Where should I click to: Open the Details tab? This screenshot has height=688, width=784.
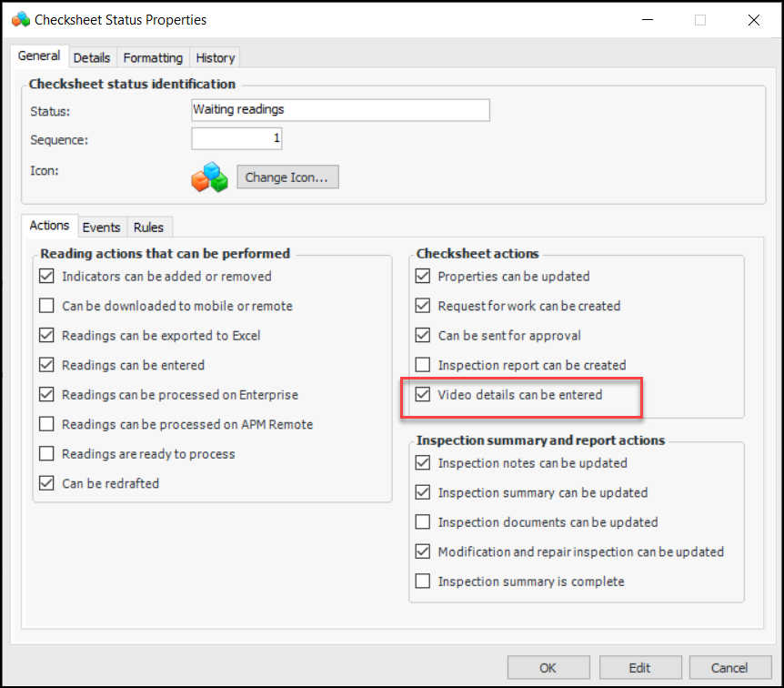click(92, 58)
